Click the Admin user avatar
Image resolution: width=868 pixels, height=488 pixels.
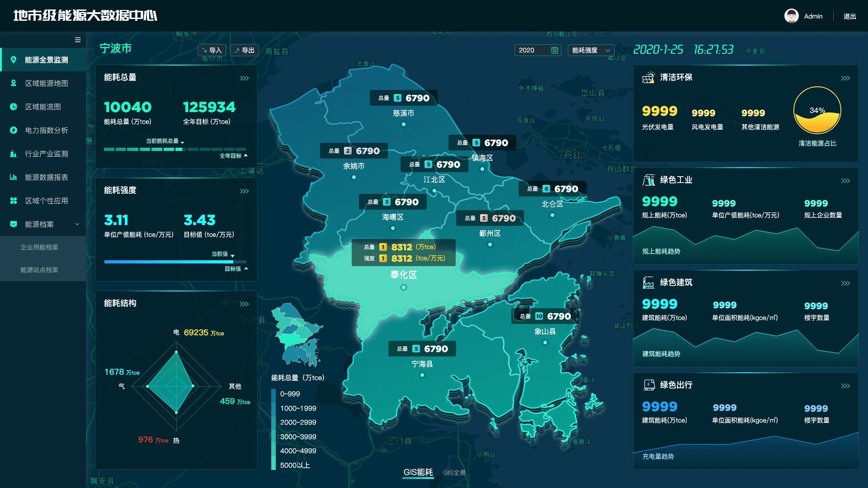coord(791,16)
